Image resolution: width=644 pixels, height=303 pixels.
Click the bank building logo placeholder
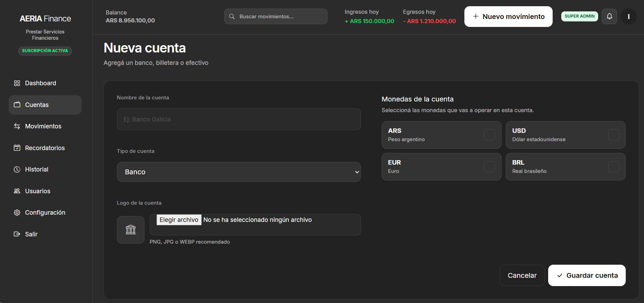click(x=131, y=230)
